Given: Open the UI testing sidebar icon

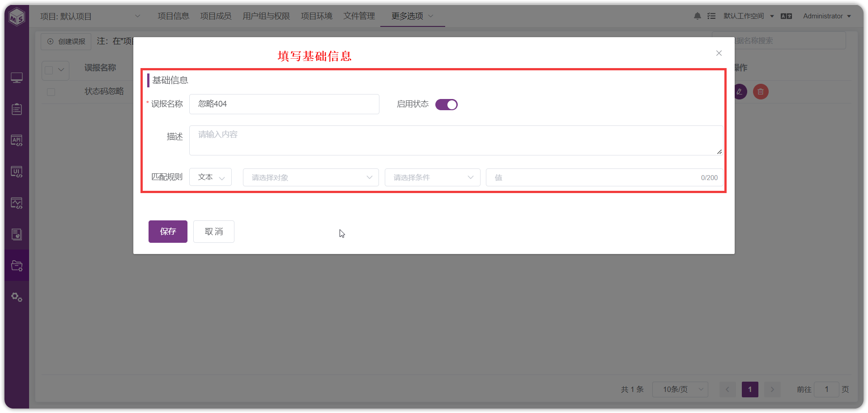Looking at the screenshot, I should (17, 172).
